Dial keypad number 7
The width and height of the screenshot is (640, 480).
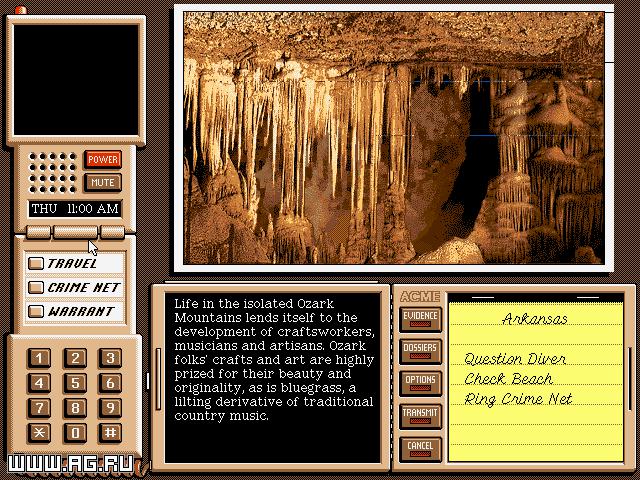click(x=40, y=408)
